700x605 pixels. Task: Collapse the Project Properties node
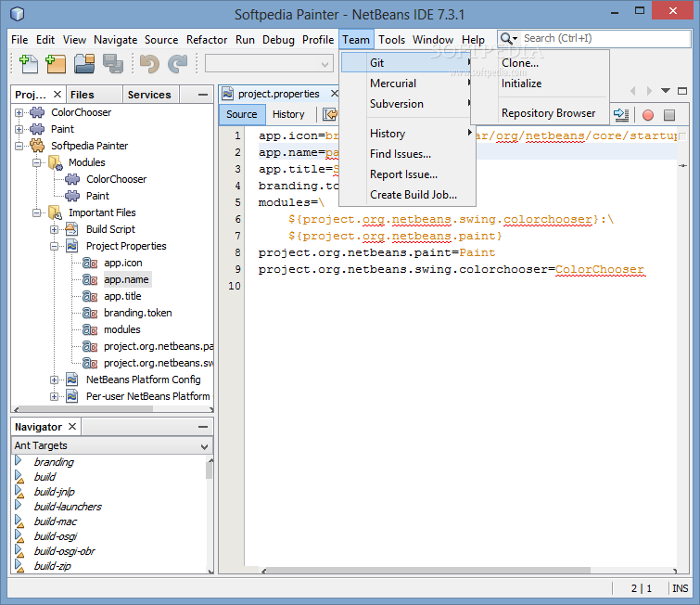(54, 246)
